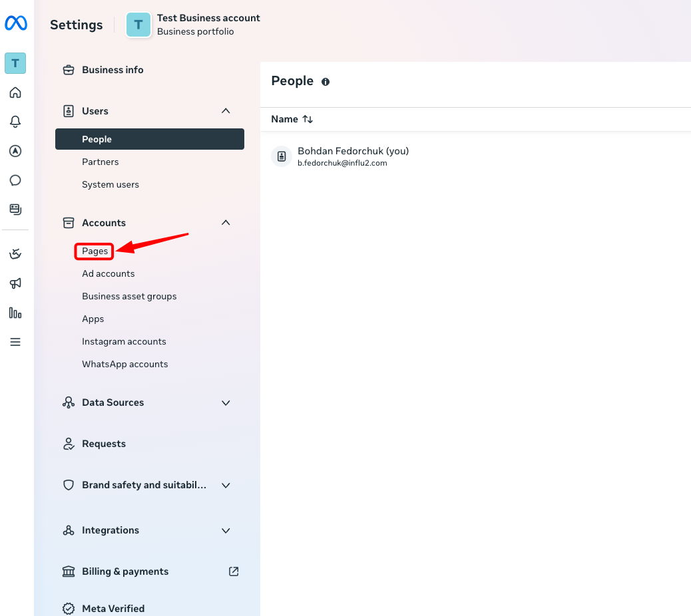Expand the Data Sources section
The height and width of the screenshot is (616, 691).
pyautogui.click(x=226, y=402)
